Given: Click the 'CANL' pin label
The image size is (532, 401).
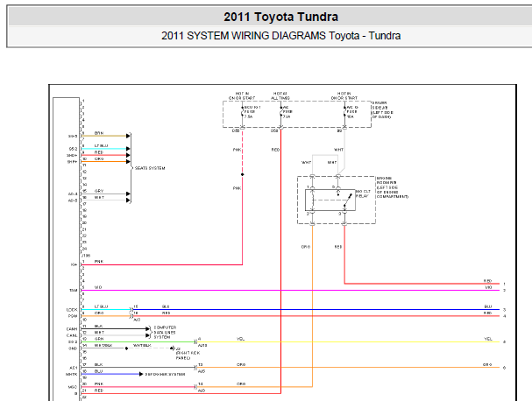Looking at the screenshot, I should (72, 335).
